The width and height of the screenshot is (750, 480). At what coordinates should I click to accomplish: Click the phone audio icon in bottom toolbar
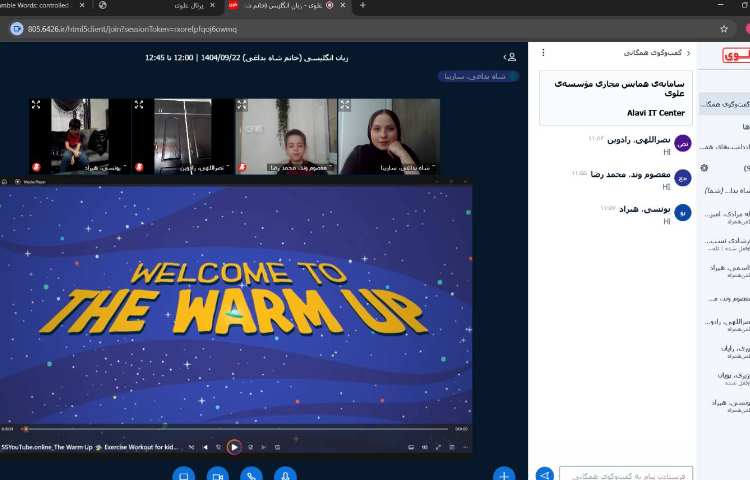coord(250,475)
